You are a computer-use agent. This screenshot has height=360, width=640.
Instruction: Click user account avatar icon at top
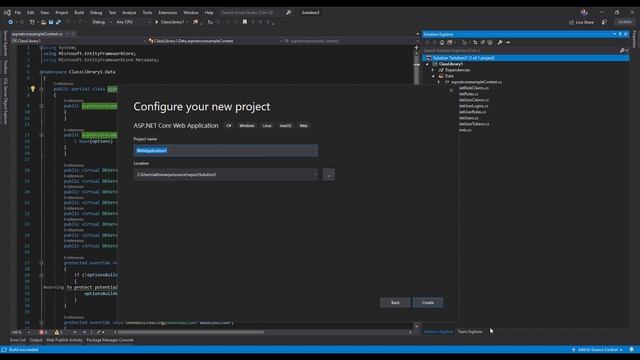(584, 13)
